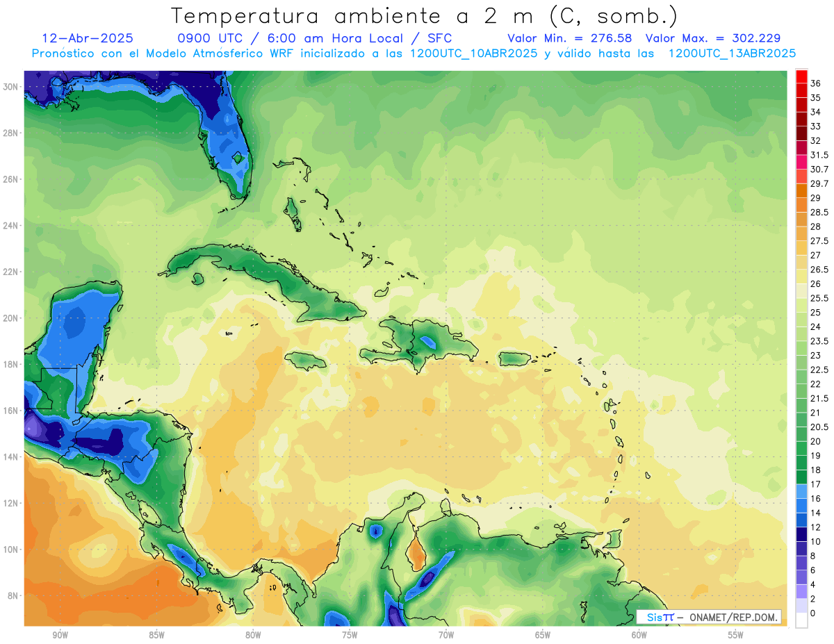
Task: Click the longitude label 65W
Action: 543,636
